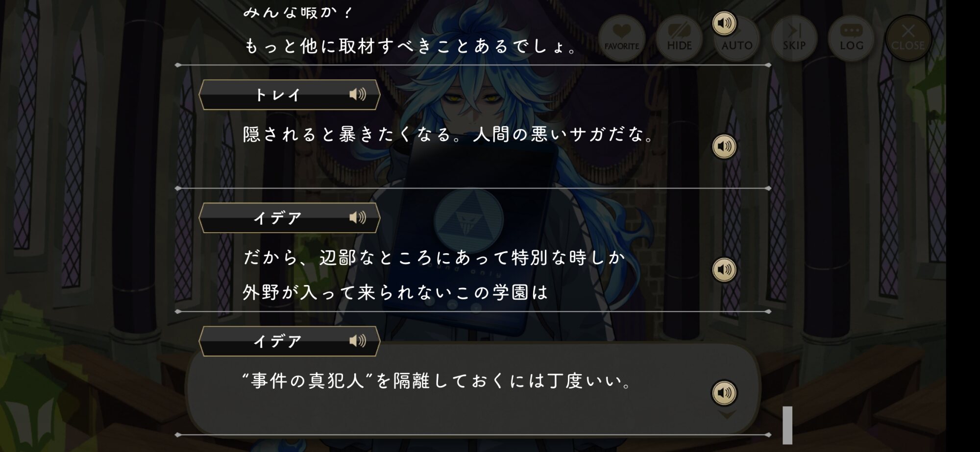The width and height of the screenshot is (980, 452).
Task: Click the log scrollbar thumb
Action: 787,425
